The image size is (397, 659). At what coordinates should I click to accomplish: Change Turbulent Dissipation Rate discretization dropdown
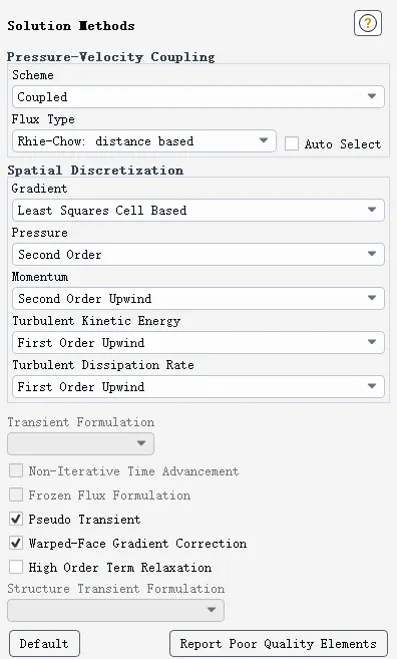point(198,387)
